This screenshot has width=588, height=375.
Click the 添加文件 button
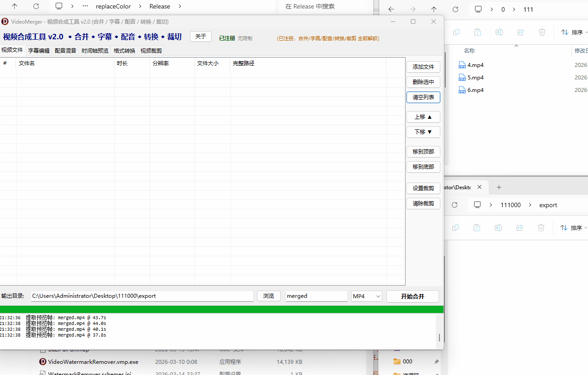pos(423,67)
